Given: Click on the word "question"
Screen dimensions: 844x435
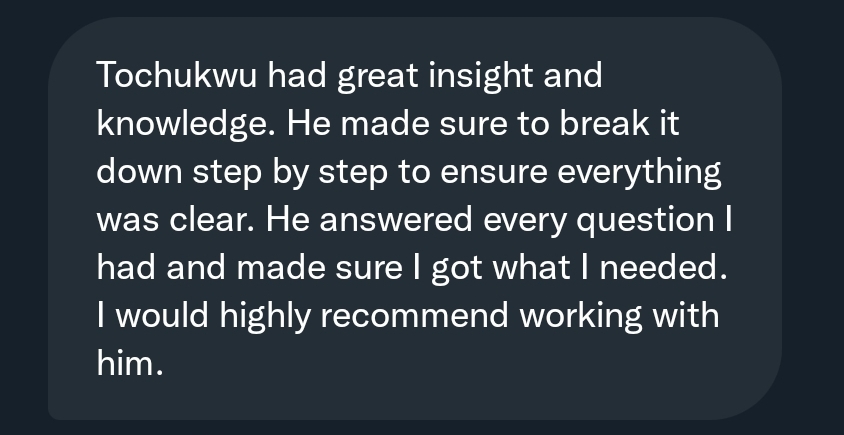Looking at the screenshot, I should 645,221.
